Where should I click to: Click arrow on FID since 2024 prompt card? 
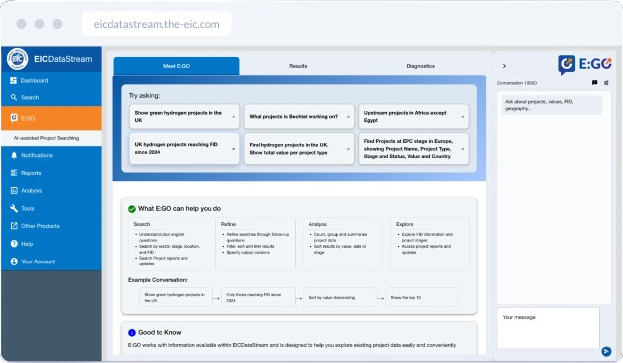tap(234, 149)
